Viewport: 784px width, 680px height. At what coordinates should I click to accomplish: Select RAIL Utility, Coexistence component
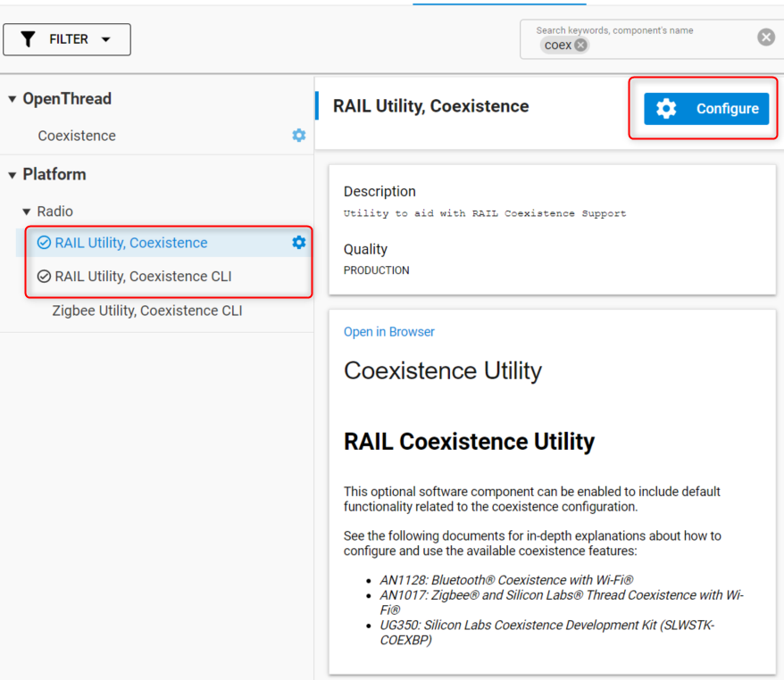click(131, 243)
